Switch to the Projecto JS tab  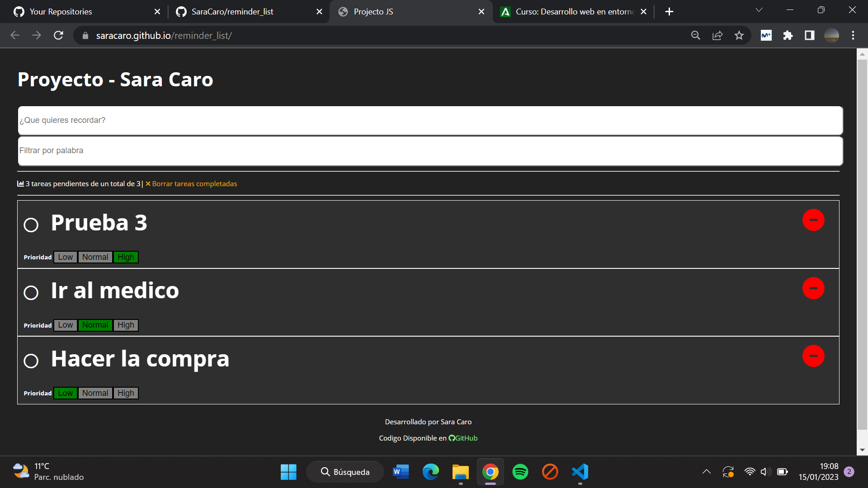click(x=389, y=11)
